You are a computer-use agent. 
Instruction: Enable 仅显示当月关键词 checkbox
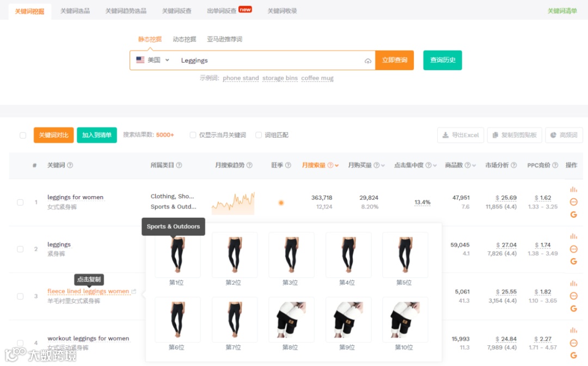coord(193,135)
